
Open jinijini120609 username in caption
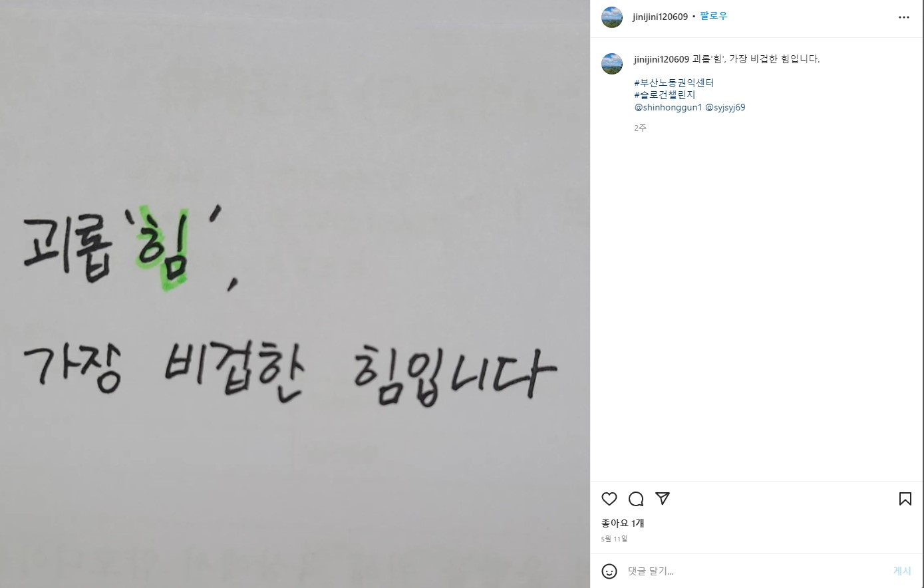click(661, 59)
